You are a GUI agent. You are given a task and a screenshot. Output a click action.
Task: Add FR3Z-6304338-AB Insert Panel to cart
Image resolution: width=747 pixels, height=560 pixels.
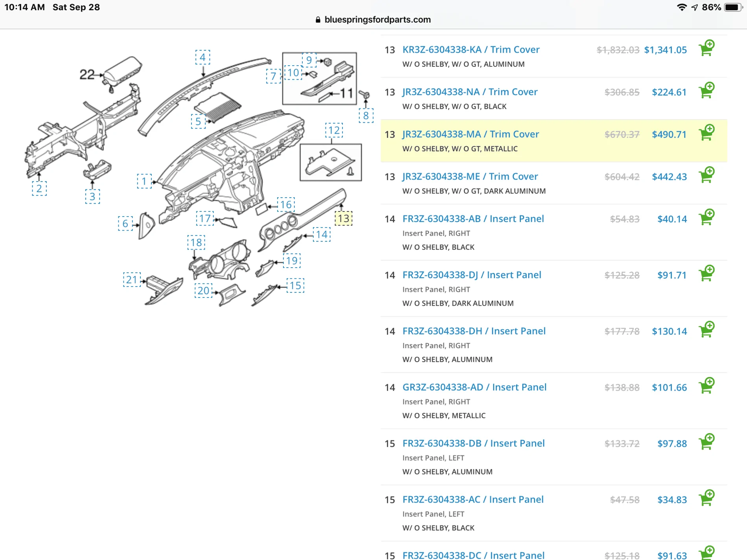pyautogui.click(x=707, y=217)
